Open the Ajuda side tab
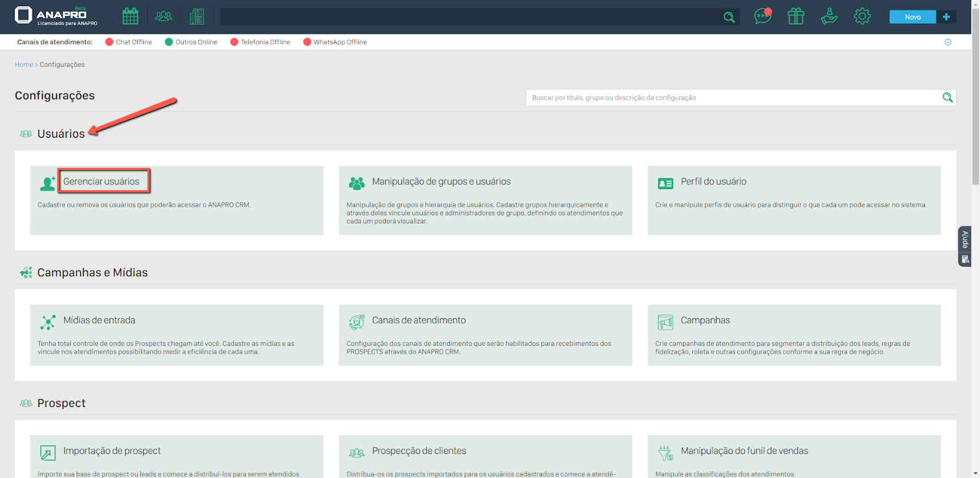Viewport: 980px width, 478px height. pyautogui.click(x=965, y=239)
